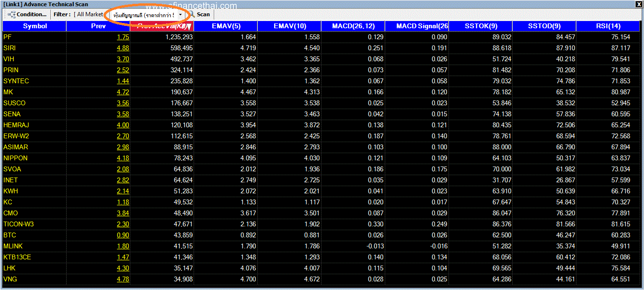The height and width of the screenshot is (290, 644).
Task: Select the SYNTEC symbol
Action: 16,81
